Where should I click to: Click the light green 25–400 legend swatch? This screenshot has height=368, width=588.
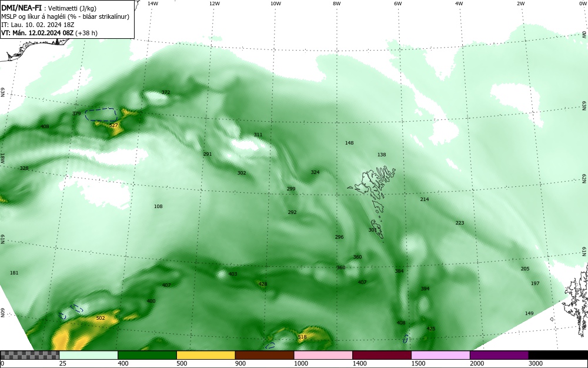pos(88,355)
